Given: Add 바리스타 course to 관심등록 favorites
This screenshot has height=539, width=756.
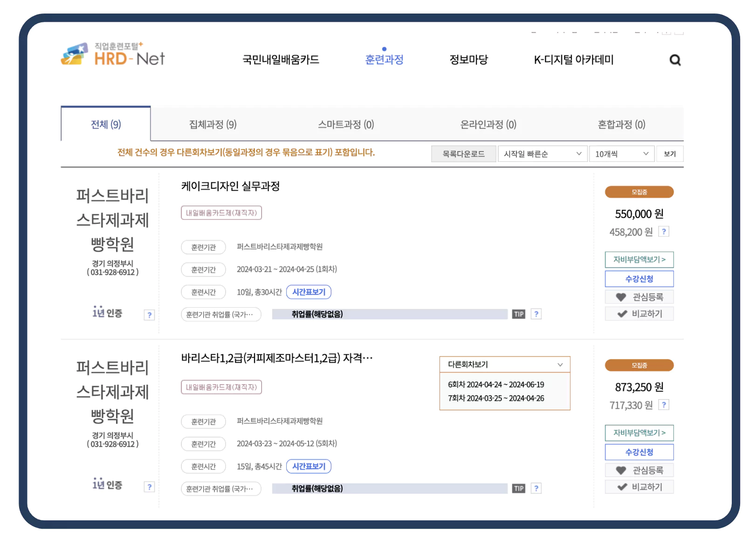Looking at the screenshot, I should (x=639, y=470).
